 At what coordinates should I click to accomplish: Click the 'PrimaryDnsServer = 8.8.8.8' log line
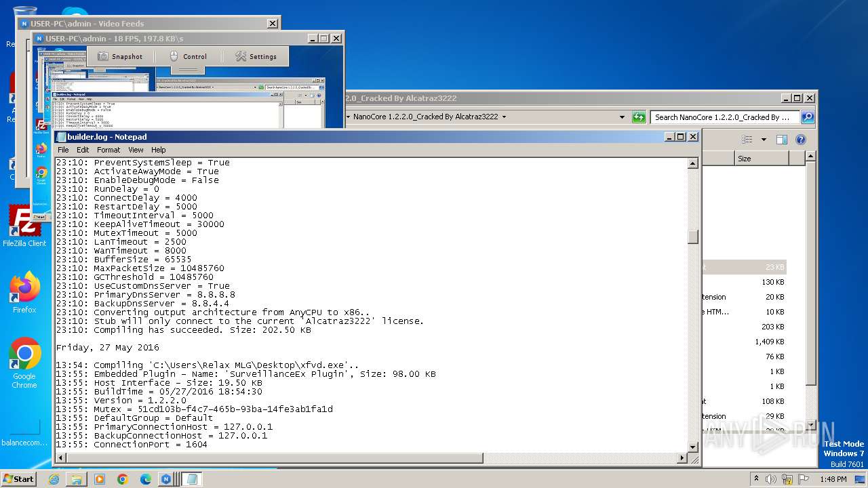pos(145,295)
